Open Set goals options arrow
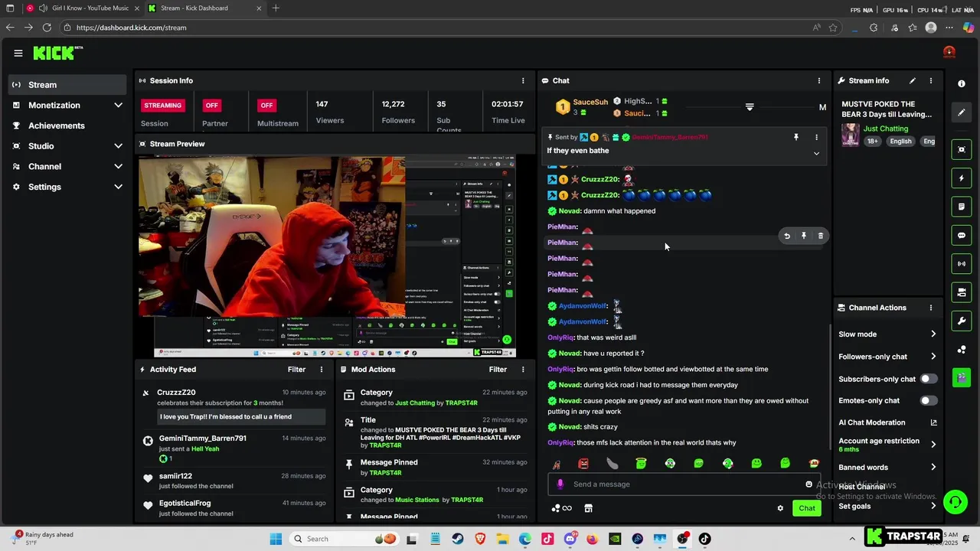Viewport: 980px width, 551px height. (933, 506)
